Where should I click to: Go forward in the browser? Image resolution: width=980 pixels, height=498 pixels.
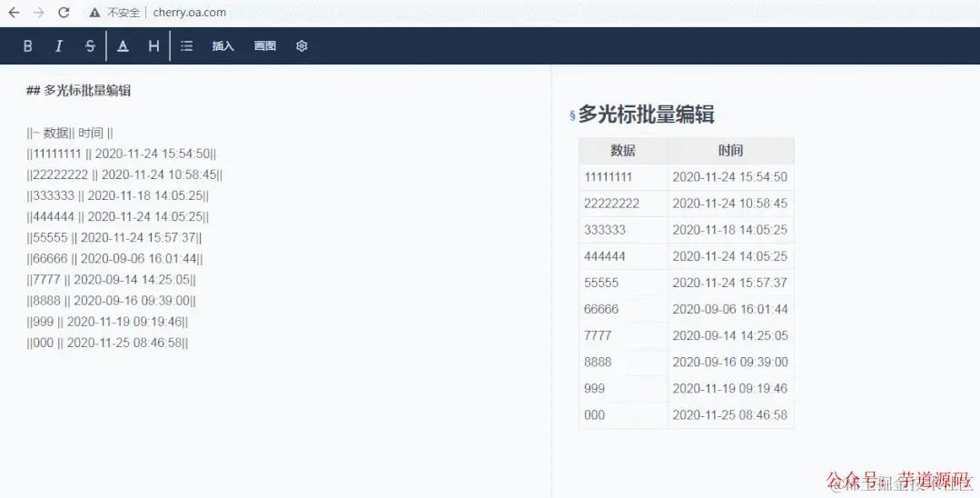[39, 13]
